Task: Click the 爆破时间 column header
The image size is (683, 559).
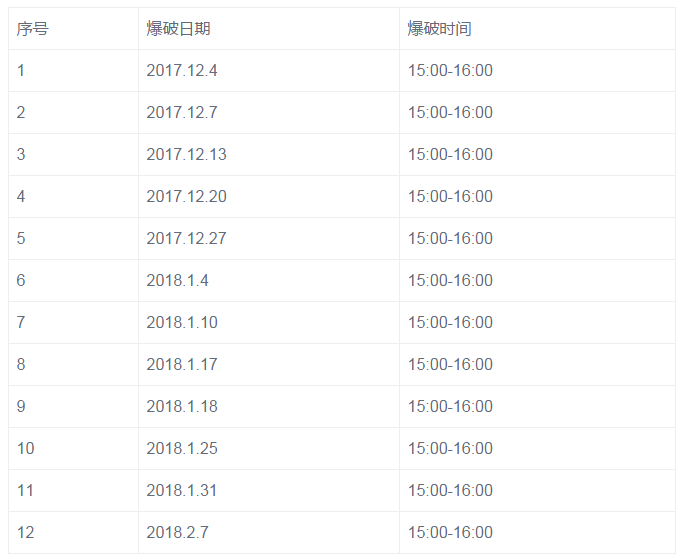Action: (537, 28)
